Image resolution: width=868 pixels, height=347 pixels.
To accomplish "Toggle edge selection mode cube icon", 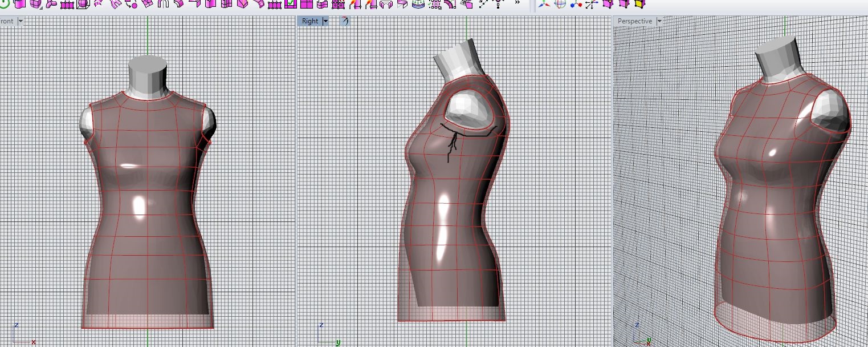I will (x=623, y=4).
